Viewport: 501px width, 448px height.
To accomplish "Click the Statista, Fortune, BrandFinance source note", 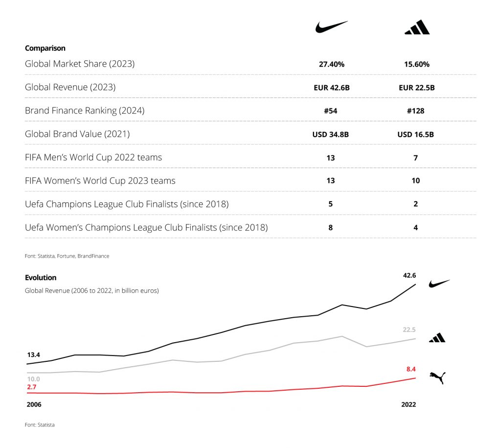I will (67, 256).
